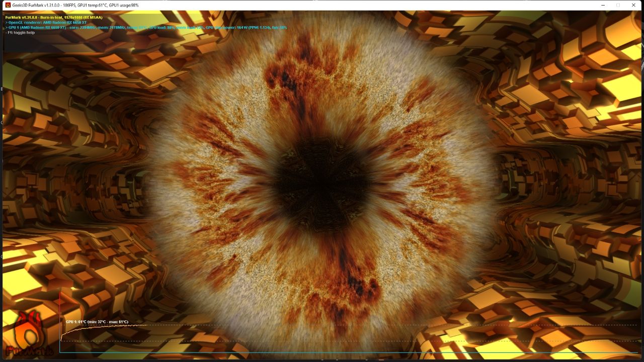This screenshot has height=362, width=644.
Task: Click the 'GPU 1: 61°C (min: 37°C - max: 61°C)' label
Action: 97,322
